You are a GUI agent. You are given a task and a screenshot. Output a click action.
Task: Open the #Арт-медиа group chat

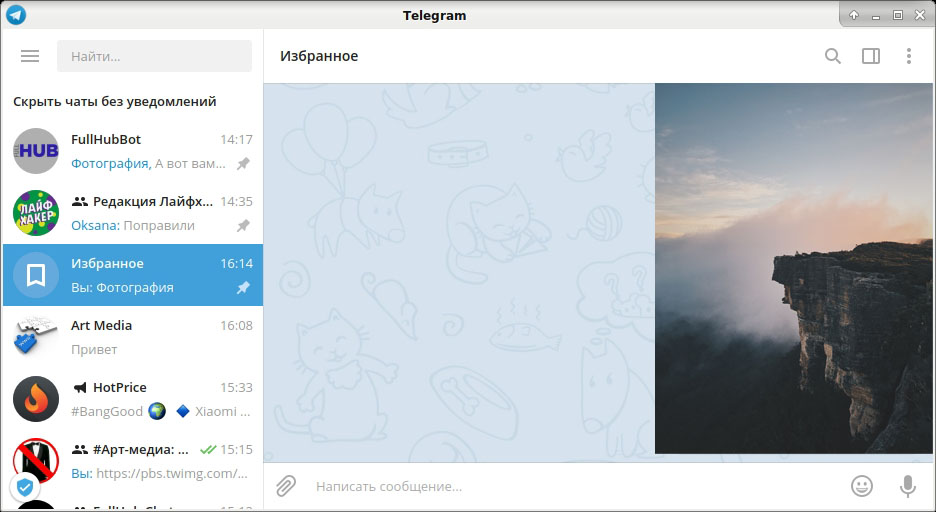pyautogui.click(x=133, y=461)
